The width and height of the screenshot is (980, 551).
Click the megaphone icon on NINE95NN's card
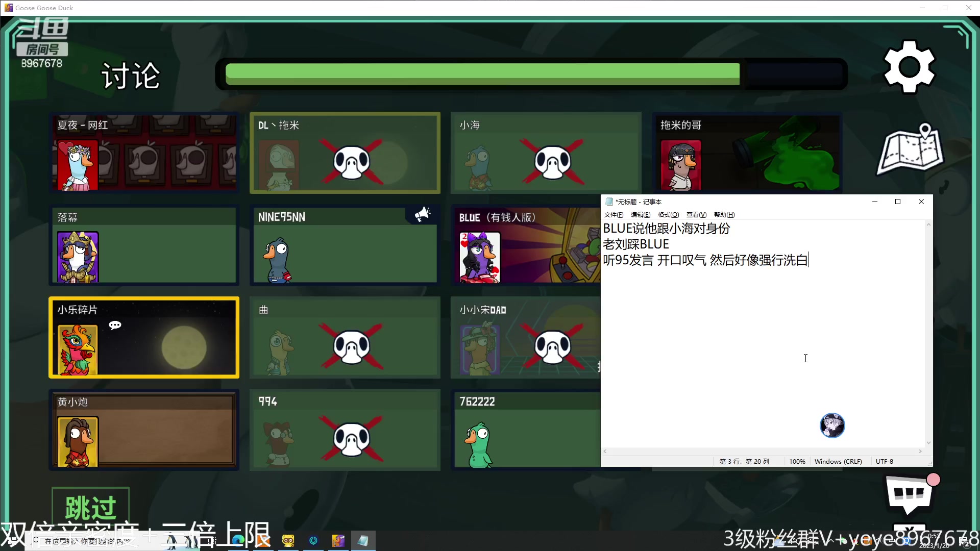coord(423,214)
